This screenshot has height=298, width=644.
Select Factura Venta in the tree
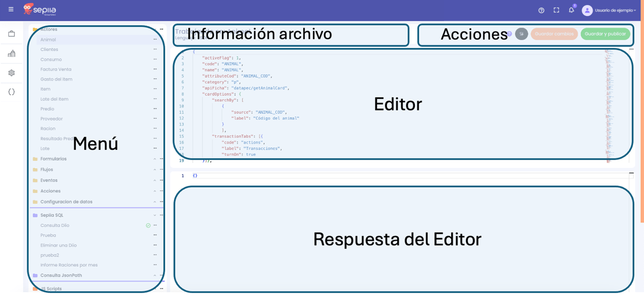click(56, 69)
